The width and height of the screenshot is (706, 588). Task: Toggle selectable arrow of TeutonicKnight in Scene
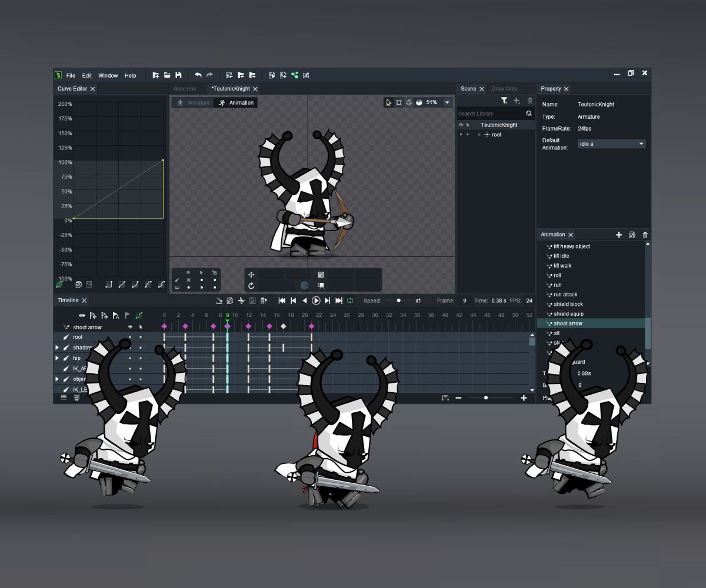[468, 125]
